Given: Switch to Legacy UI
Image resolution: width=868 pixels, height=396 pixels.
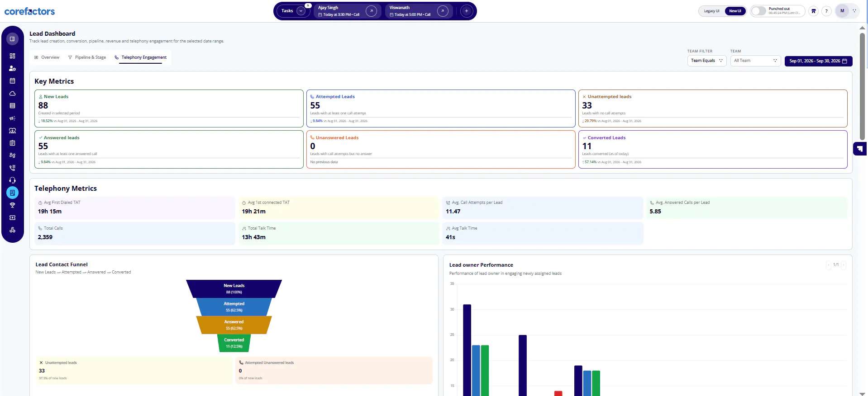Looking at the screenshot, I should tap(711, 11).
